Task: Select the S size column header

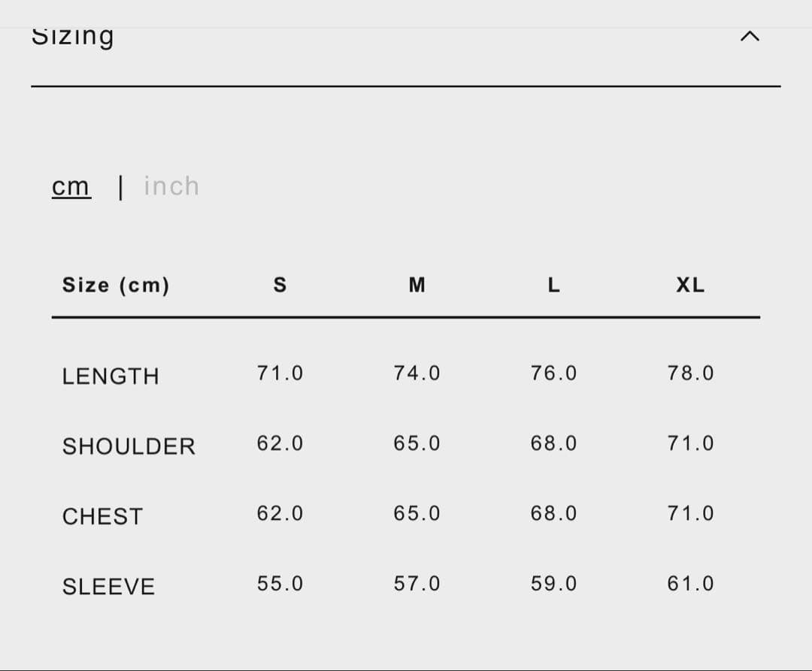Action: pyautogui.click(x=280, y=286)
